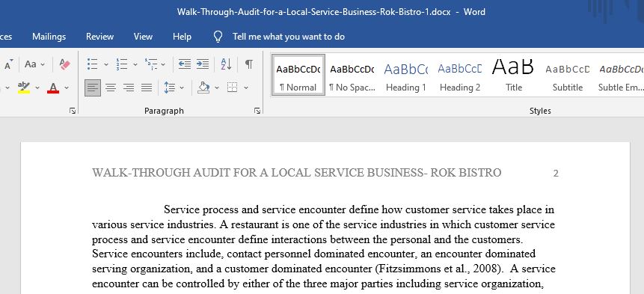Image resolution: width=644 pixels, height=294 pixels.
Task: Clear all formatting eraser icon
Action: [x=64, y=64]
